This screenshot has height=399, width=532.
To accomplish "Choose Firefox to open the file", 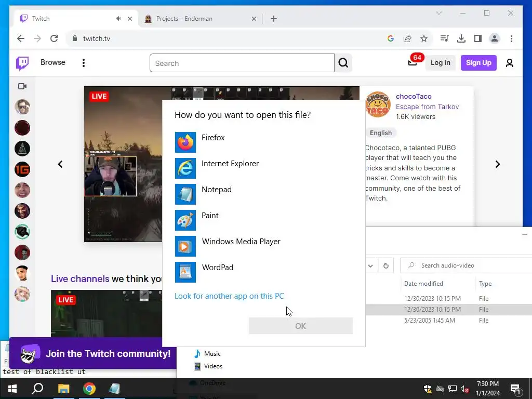I will [x=263, y=142].
